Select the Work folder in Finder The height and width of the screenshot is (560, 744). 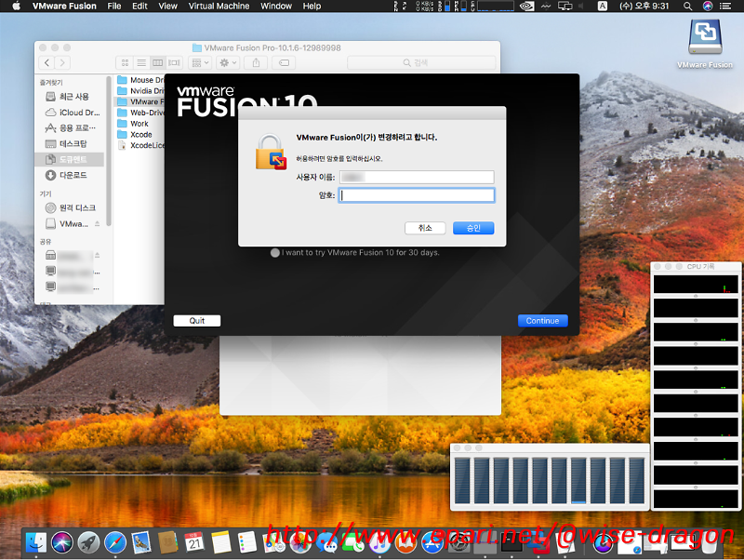(133, 124)
